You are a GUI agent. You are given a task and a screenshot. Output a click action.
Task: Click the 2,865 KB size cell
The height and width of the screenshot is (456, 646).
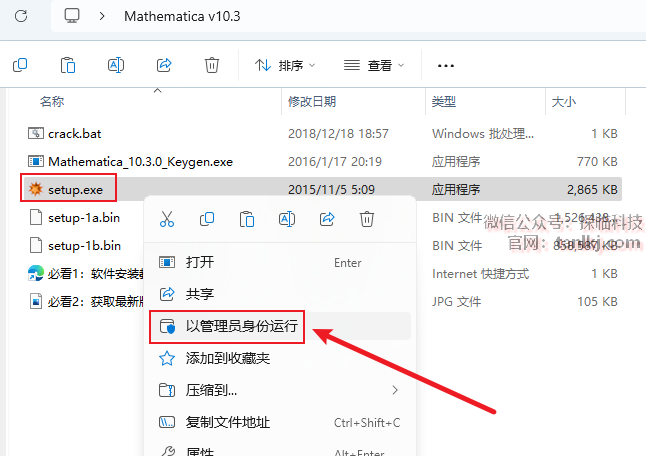pyautogui.click(x=592, y=190)
